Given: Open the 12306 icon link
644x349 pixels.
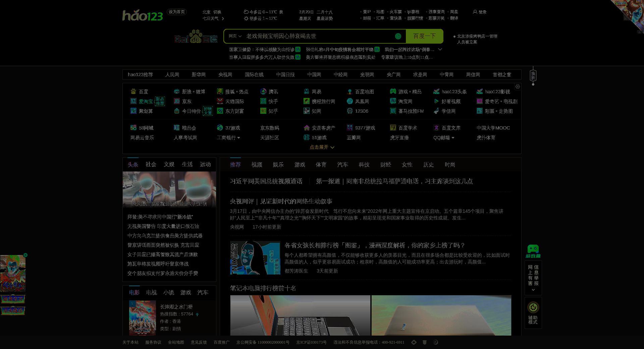Looking at the screenshot, I should (350, 111).
